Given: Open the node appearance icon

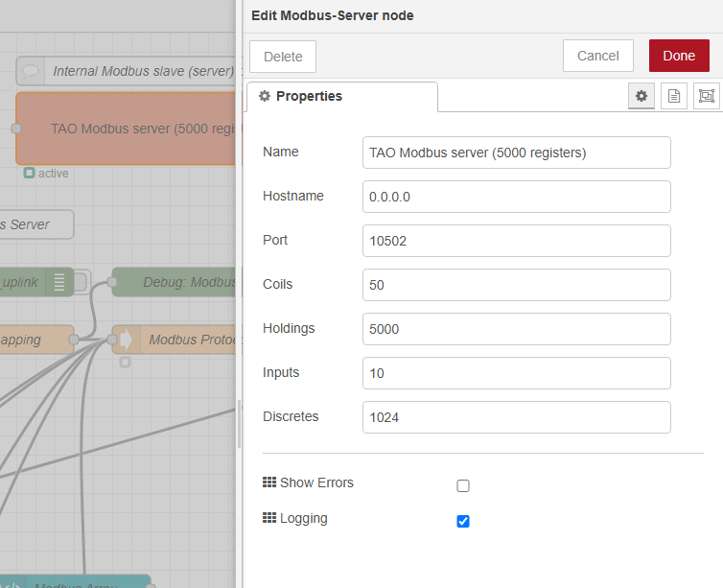Looking at the screenshot, I should tap(706, 96).
